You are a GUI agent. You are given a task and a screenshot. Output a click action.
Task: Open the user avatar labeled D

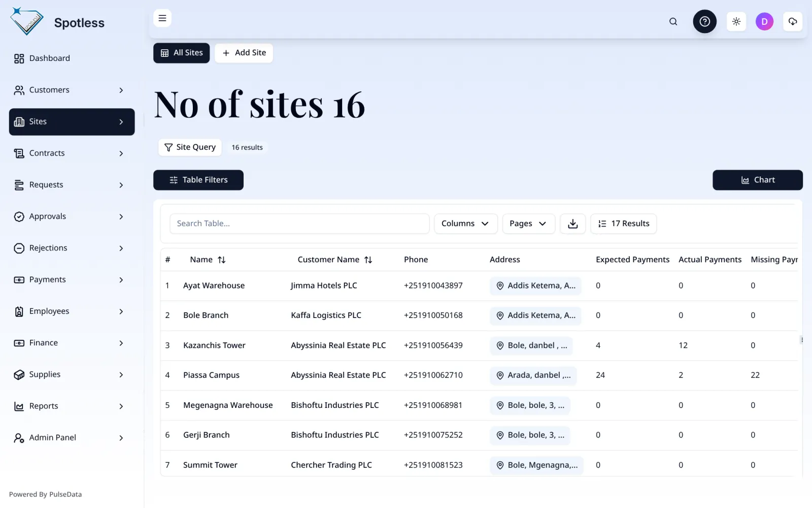click(x=764, y=21)
